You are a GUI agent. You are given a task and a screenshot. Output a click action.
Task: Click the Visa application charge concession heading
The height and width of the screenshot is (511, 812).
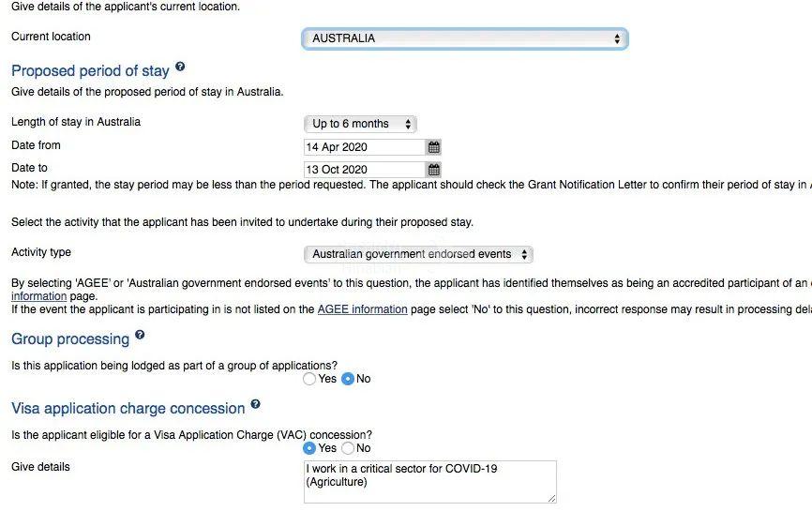[128, 409]
